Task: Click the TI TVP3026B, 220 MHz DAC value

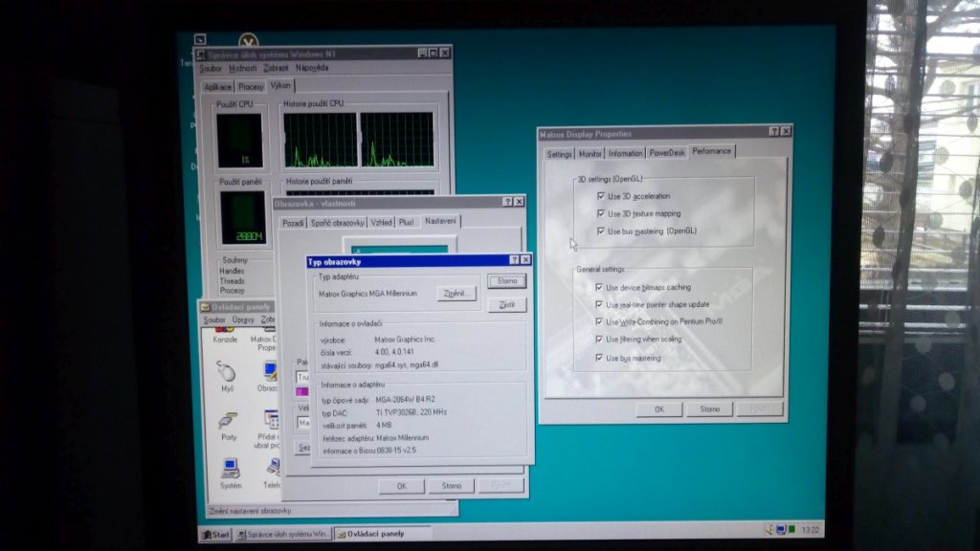Action: tap(412, 412)
